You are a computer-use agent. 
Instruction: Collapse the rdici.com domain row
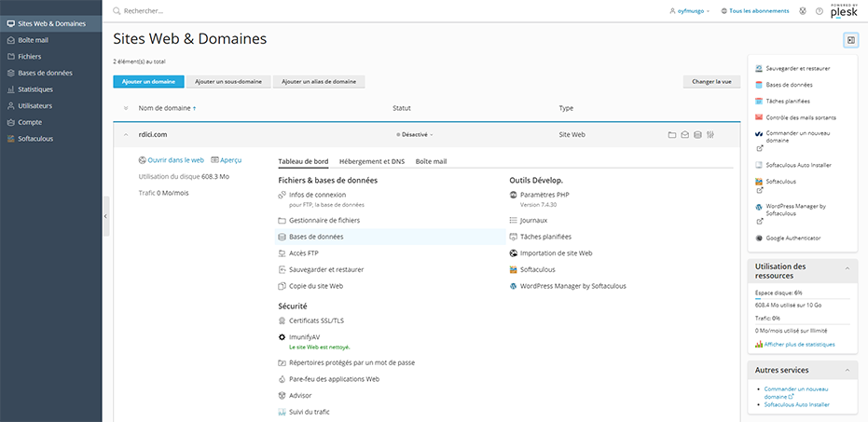point(126,134)
